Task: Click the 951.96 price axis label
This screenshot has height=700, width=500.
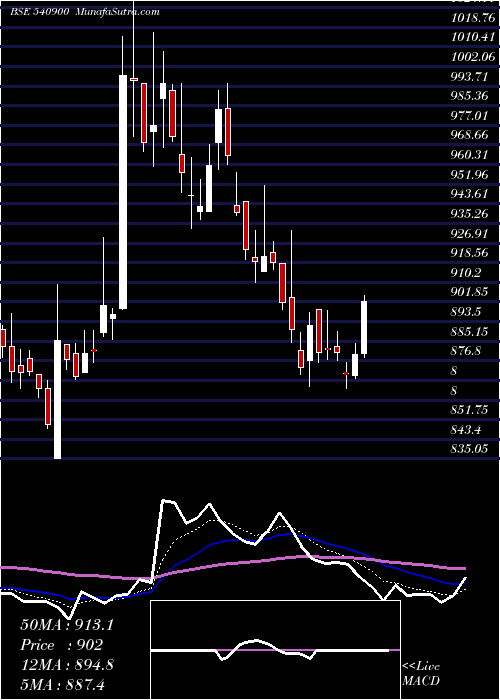Action: point(469,175)
